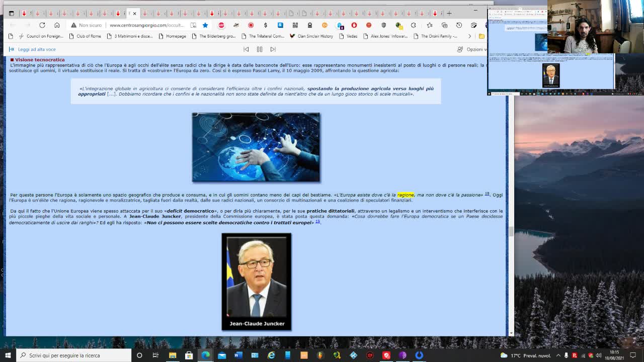The height and width of the screenshot is (362, 644).
Task: Expand the bookmarks overflow chevron
Action: click(x=469, y=36)
